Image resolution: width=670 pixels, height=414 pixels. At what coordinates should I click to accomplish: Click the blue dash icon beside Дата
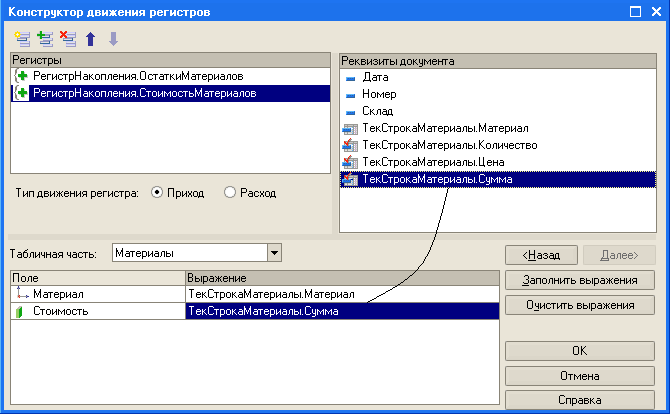[x=350, y=78]
